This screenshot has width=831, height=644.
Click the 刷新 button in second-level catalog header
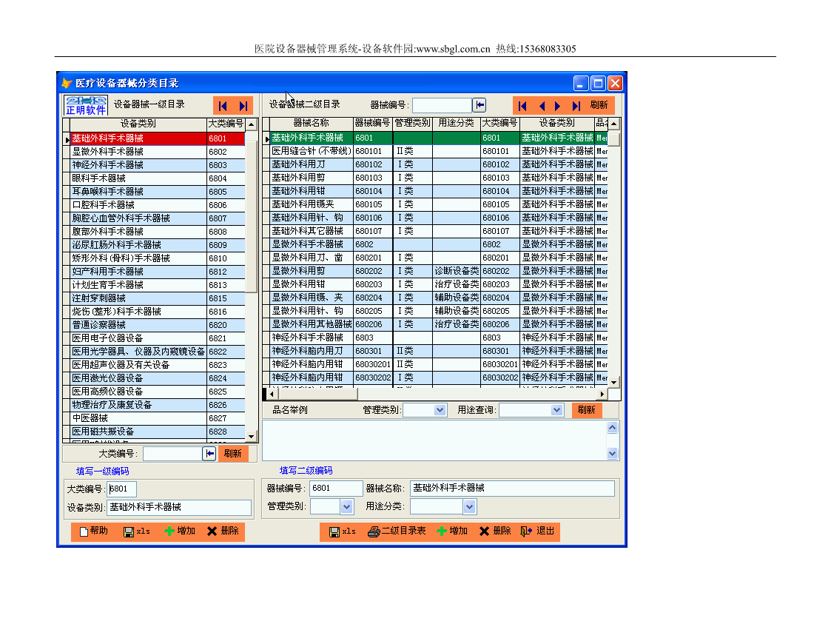click(599, 105)
